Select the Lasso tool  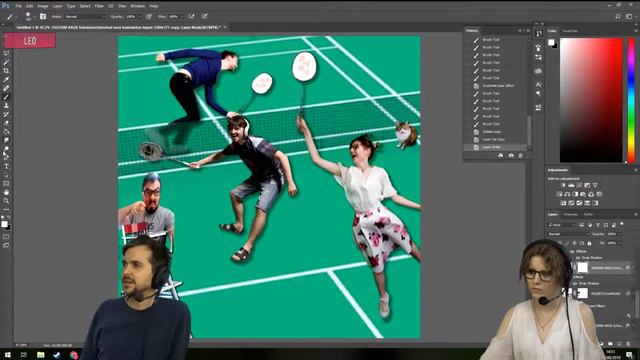coord(6,53)
